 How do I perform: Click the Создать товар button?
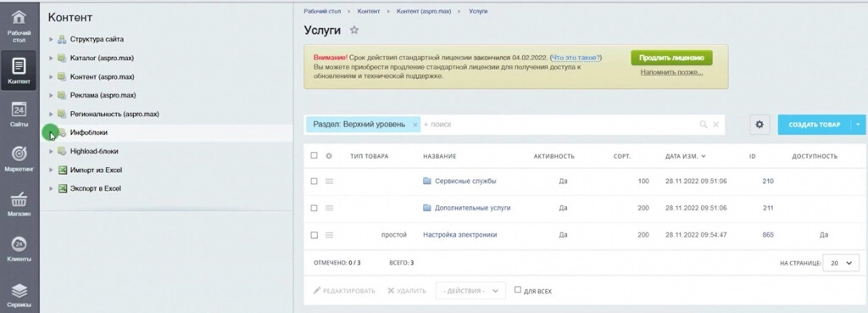click(815, 125)
